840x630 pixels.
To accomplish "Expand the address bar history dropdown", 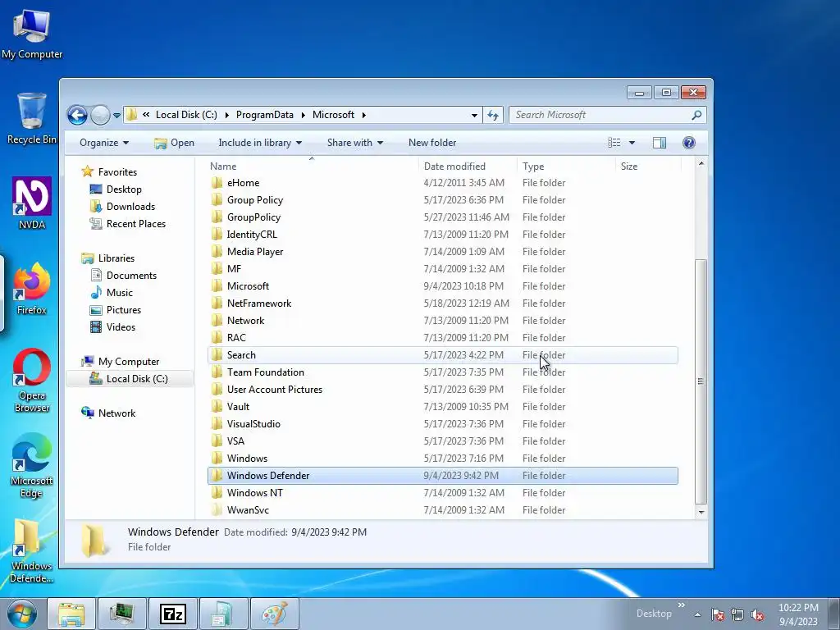I will pyautogui.click(x=474, y=115).
